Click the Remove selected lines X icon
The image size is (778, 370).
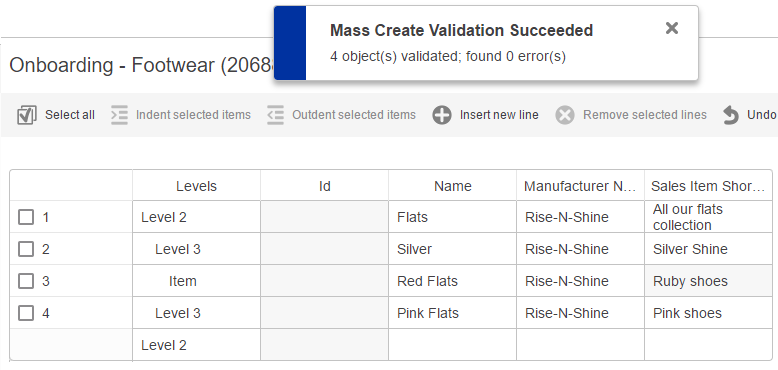coord(565,116)
